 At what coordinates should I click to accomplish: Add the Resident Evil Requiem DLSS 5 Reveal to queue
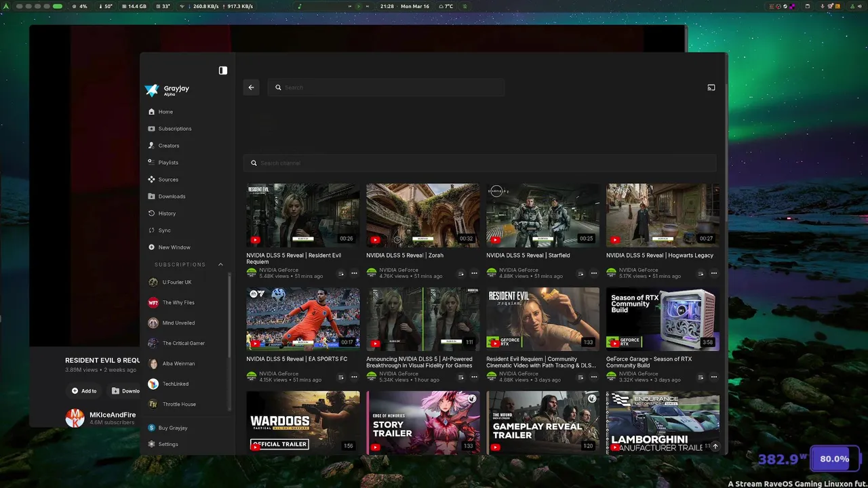[x=340, y=273]
